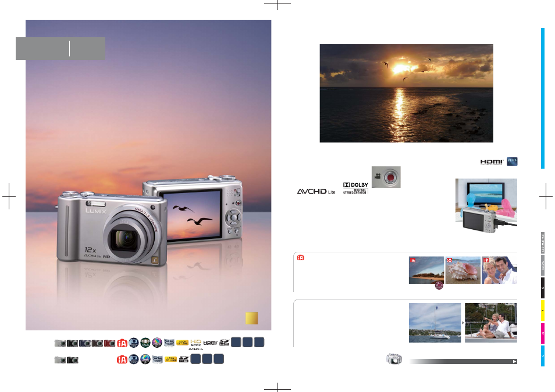Click the distant sailboat photo

435,323
